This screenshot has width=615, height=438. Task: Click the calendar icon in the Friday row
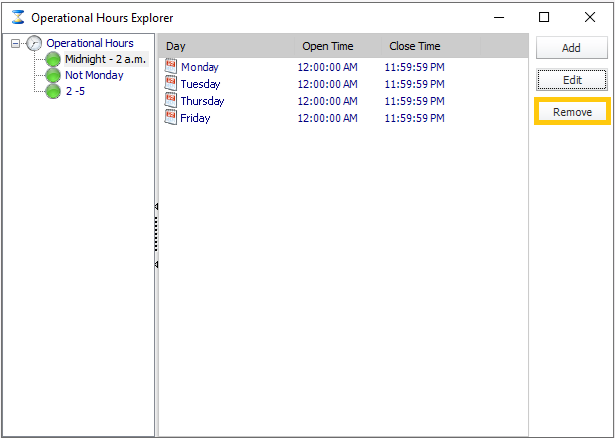(x=171, y=117)
